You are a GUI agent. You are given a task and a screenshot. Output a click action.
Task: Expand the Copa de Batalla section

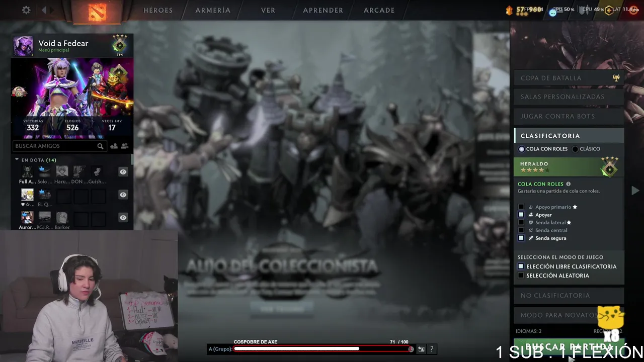coord(569,78)
